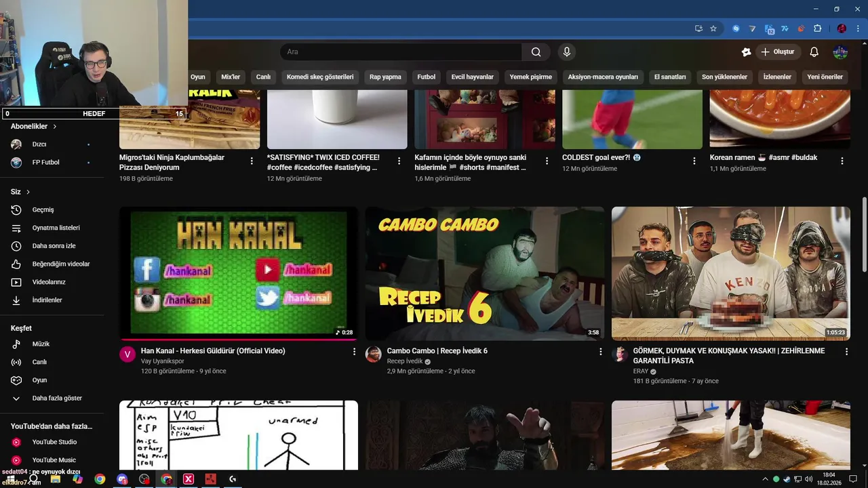The image size is (868, 488).
Task: Open the translate extension with badge 12
Action: (x=769, y=28)
